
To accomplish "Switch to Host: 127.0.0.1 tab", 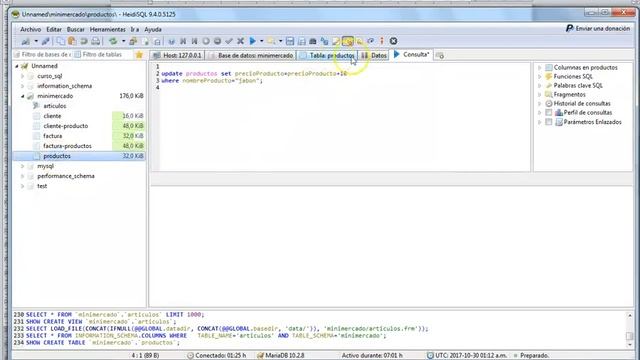I will [177, 55].
